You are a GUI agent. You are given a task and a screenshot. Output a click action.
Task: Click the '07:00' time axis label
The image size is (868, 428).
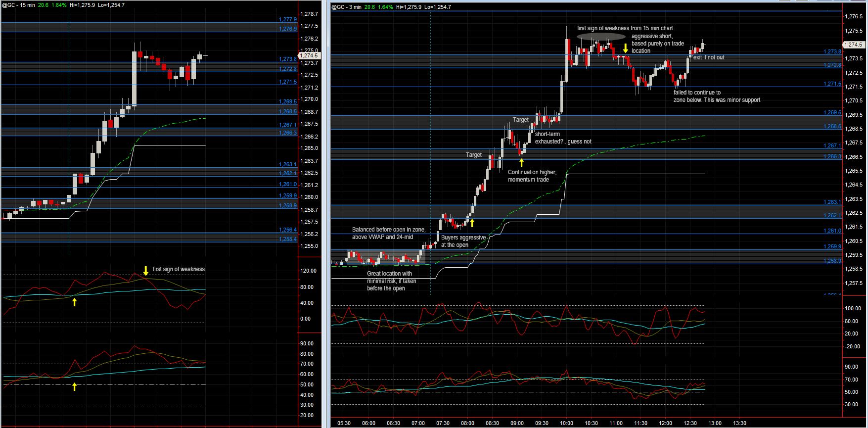click(418, 424)
